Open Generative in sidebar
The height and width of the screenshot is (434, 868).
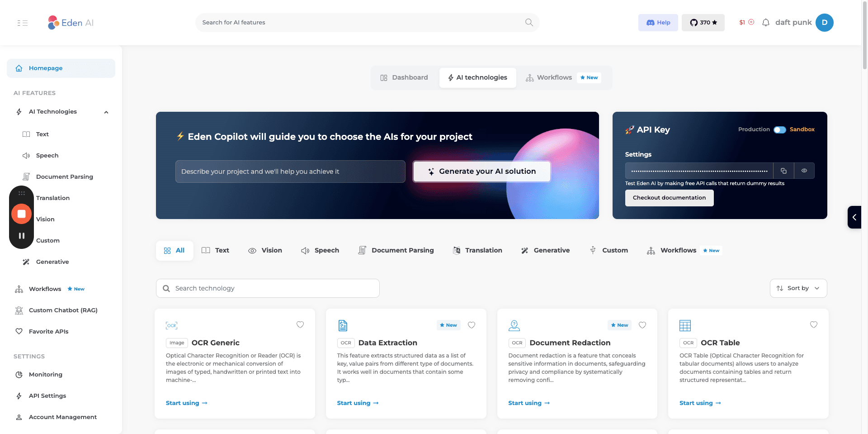pyautogui.click(x=52, y=262)
